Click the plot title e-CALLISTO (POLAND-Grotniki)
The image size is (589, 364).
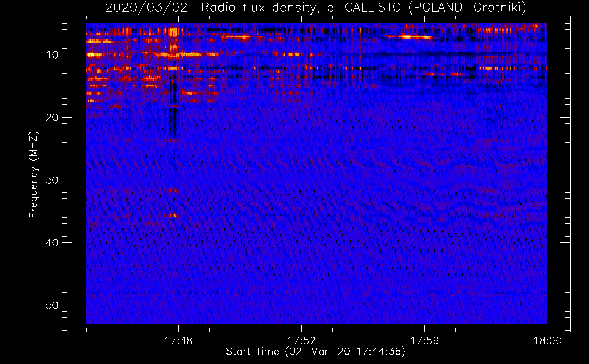pyautogui.click(x=426, y=7)
